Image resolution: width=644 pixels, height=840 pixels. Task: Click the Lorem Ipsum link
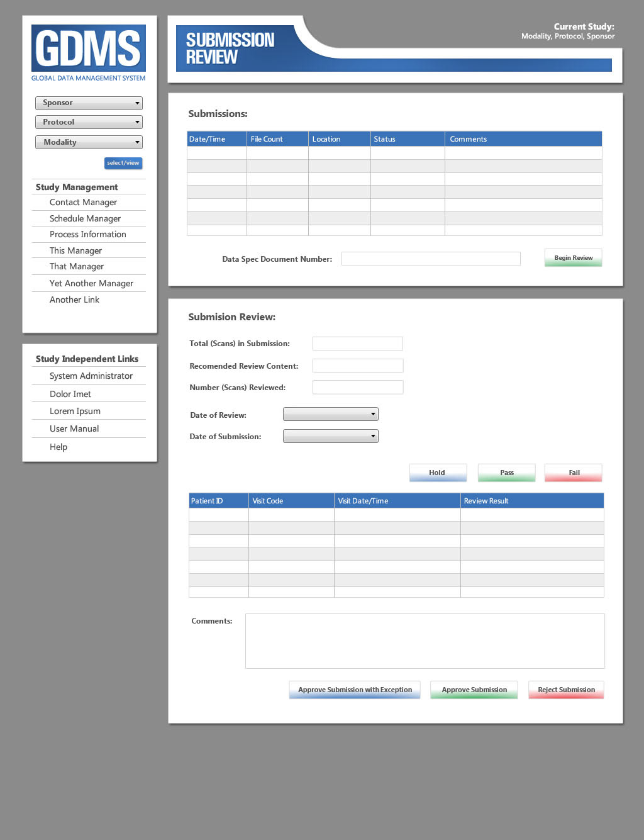pos(75,411)
